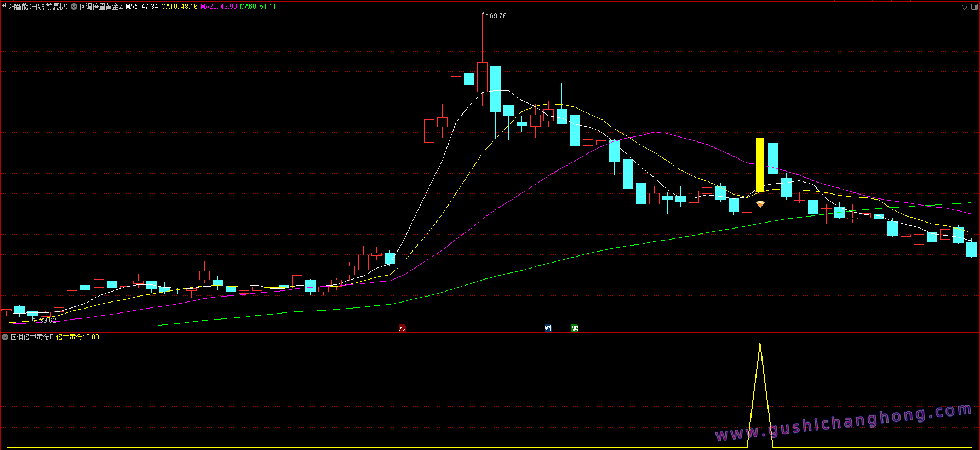Click the 39.62 low price label
The image size is (980, 450).
click(48, 321)
